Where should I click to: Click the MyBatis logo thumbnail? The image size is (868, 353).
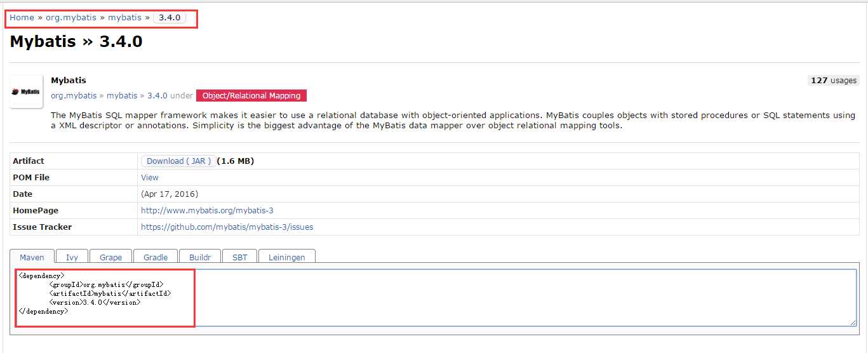(x=27, y=91)
